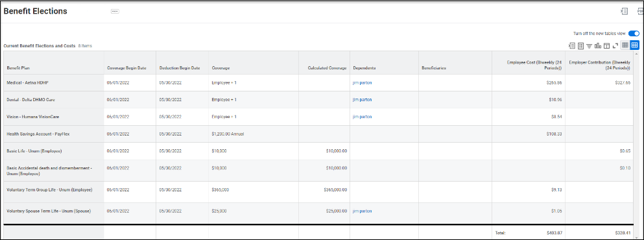Screen dimensions: 644x240
Task: Open the chart view icon in the toolbar
Action: coord(598,45)
